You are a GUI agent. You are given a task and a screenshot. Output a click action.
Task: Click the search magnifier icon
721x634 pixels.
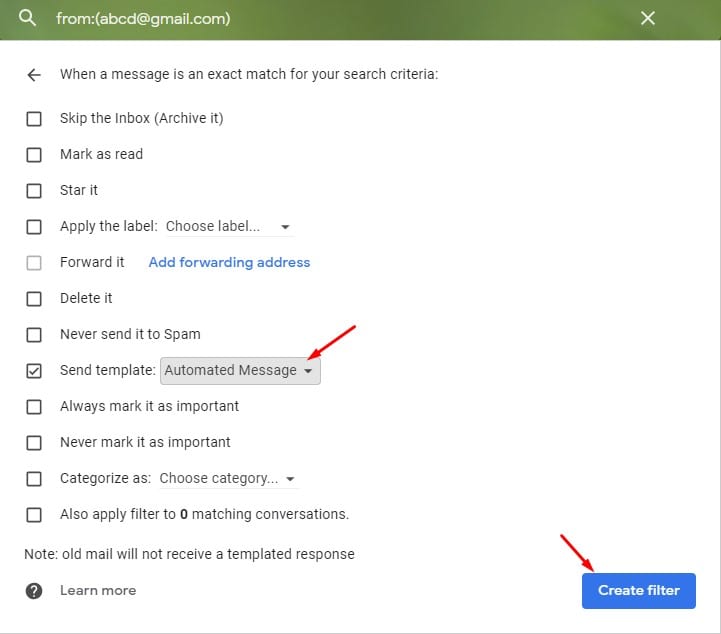click(x=27, y=18)
